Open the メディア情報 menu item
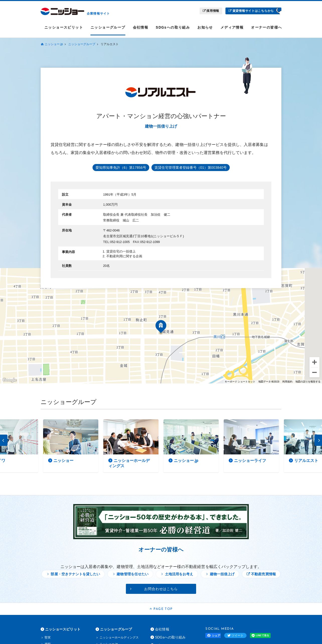322x644 pixels. [x=232, y=27]
